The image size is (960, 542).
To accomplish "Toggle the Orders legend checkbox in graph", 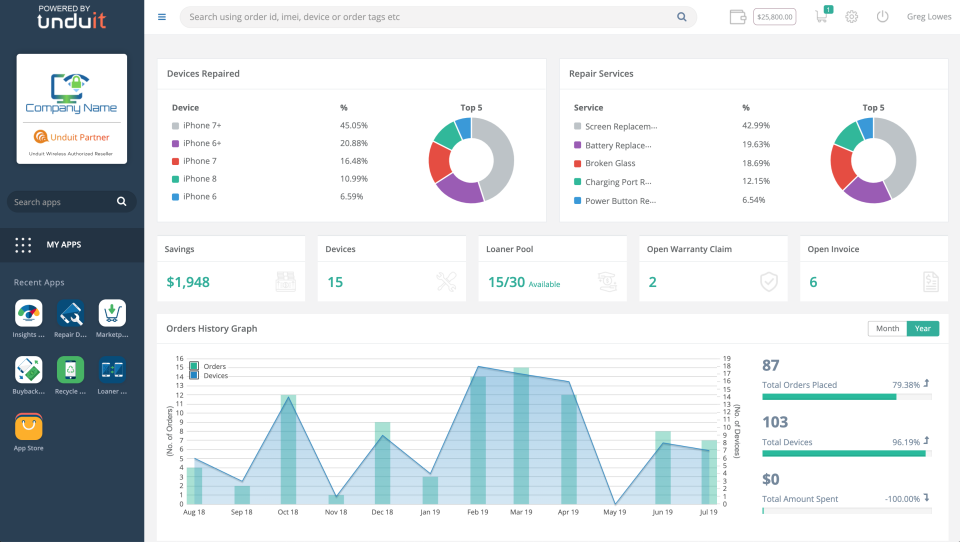I will [x=194, y=366].
